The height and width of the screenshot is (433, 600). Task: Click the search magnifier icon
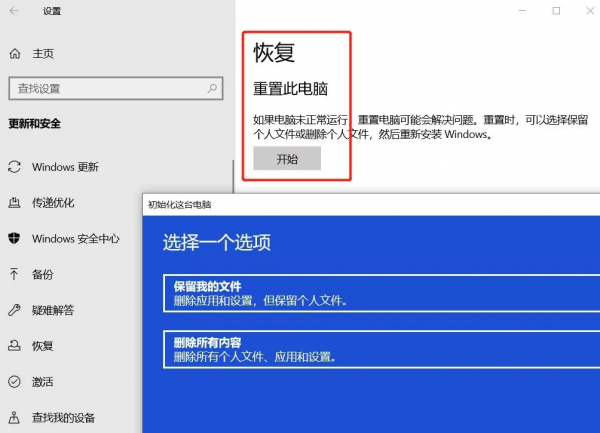pyautogui.click(x=212, y=88)
